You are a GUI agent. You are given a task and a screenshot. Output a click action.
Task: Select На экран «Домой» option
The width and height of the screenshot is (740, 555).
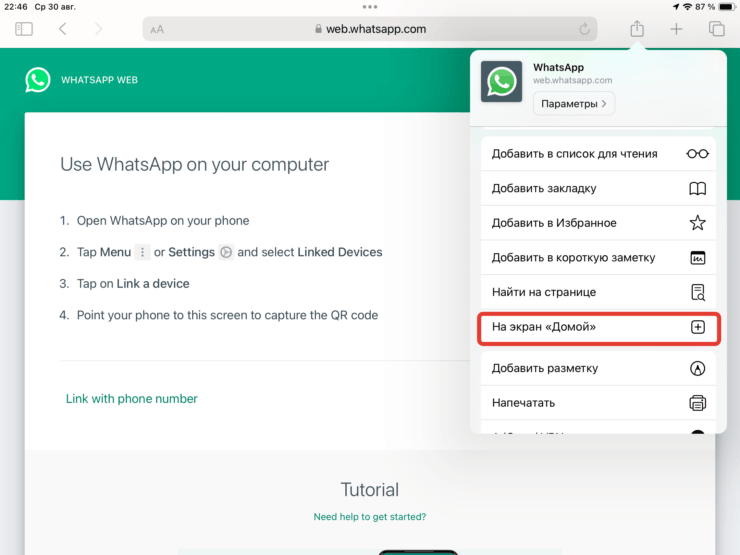(598, 327)
